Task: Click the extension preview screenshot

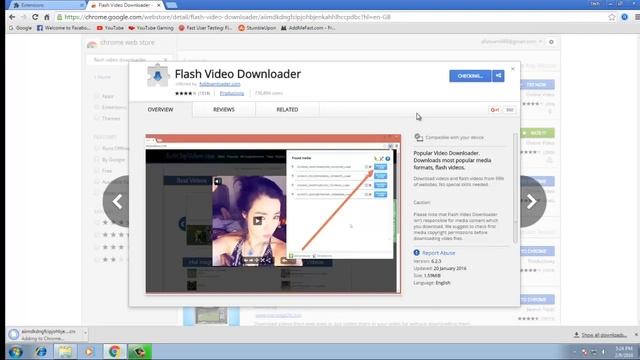Action: point(273,214)
